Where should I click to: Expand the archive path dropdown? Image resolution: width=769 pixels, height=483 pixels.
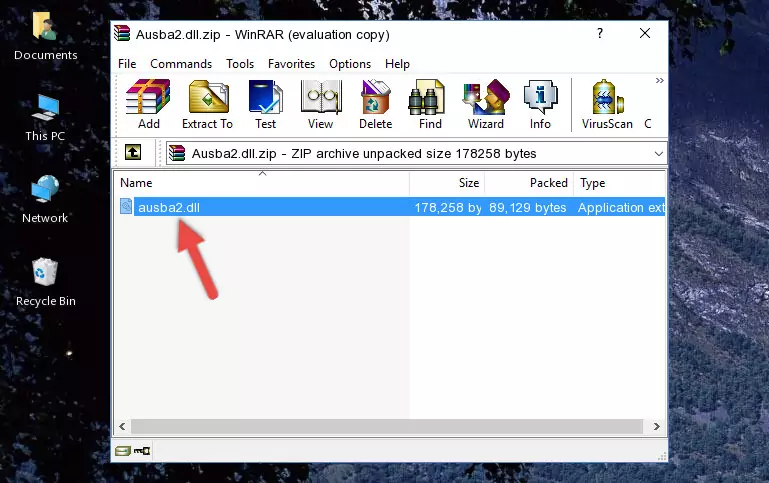[x=659, y=153]
